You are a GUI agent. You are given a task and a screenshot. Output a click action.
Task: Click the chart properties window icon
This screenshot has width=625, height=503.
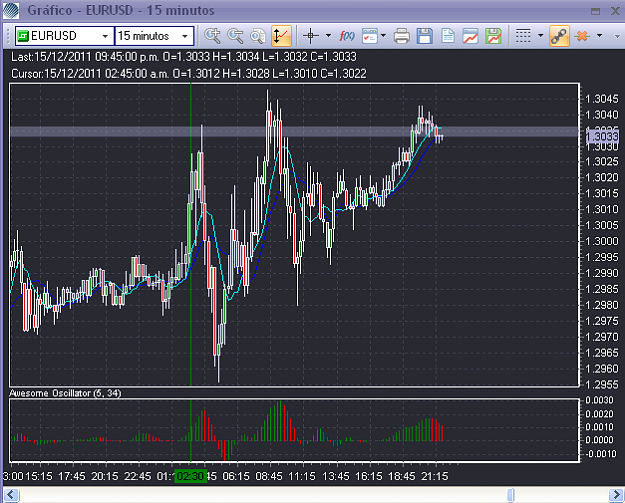click(x=370, y=36)
